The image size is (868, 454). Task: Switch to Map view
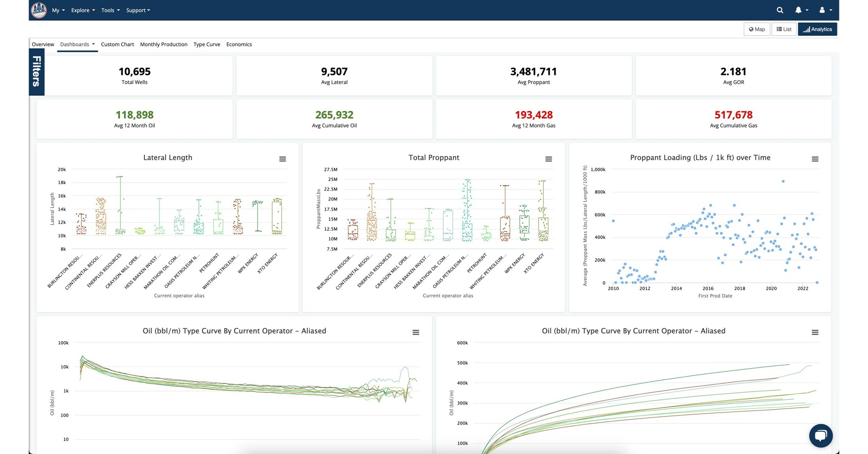757,29
